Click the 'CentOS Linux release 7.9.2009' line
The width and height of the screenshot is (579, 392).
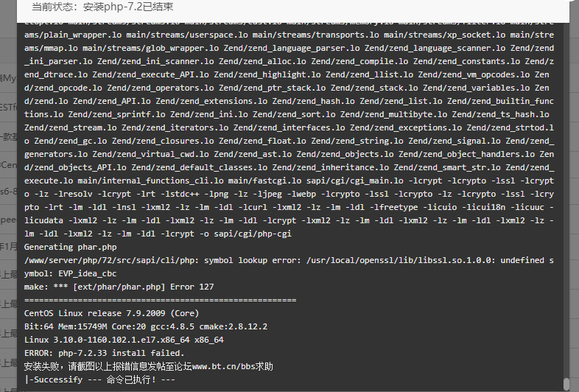(111, 313)
